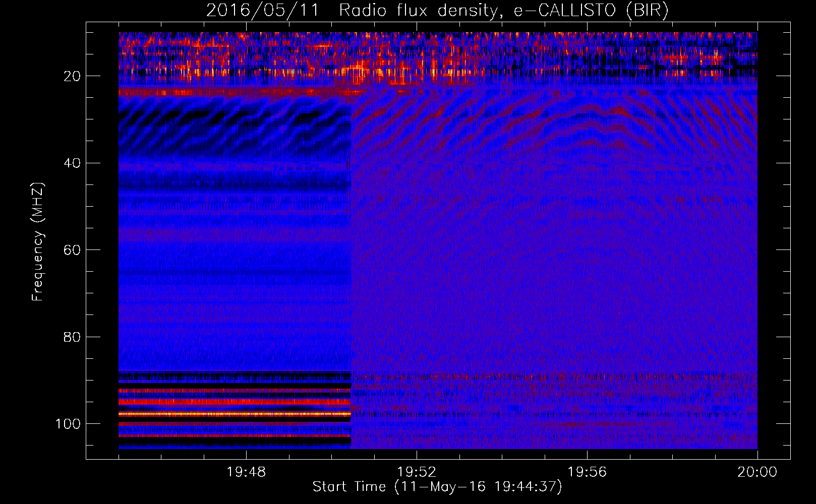Click the 19:48 time tick label
The height and width of the screenshot is (504, 816).
click(x=246, y=472)
